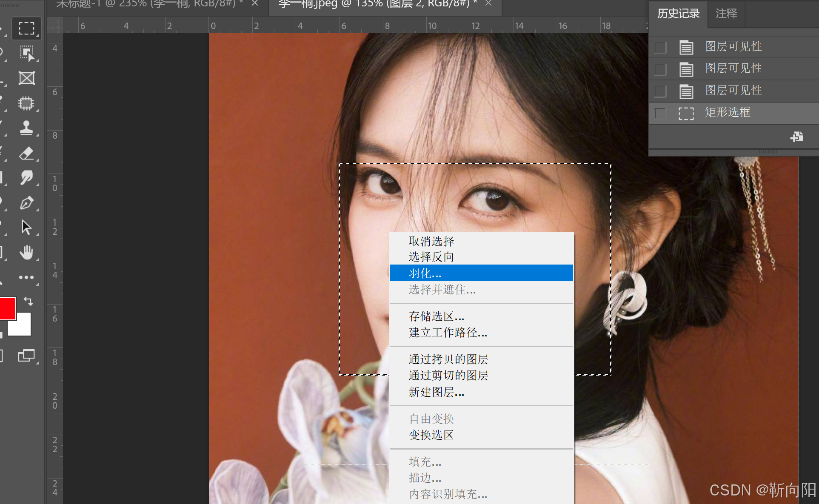Choose 变换选区 in the context menu
This screenshot has height=504, width=819.
coord(431,435)
